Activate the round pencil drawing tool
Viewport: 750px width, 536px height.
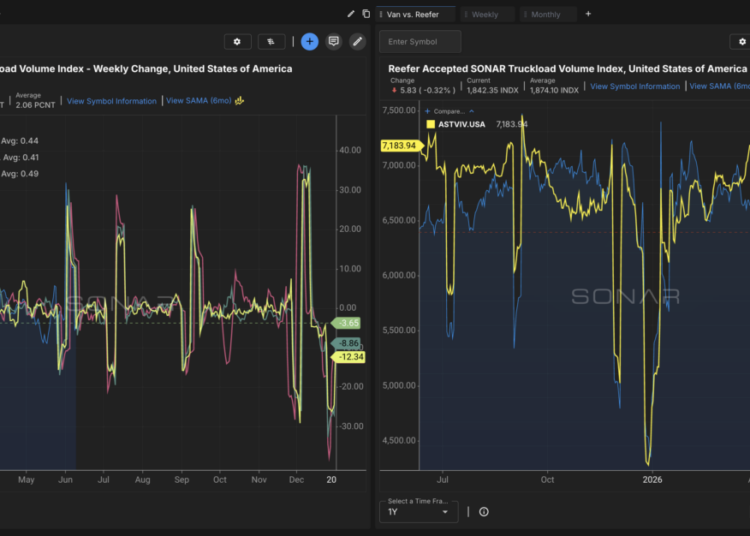click(x=357, y=42)
